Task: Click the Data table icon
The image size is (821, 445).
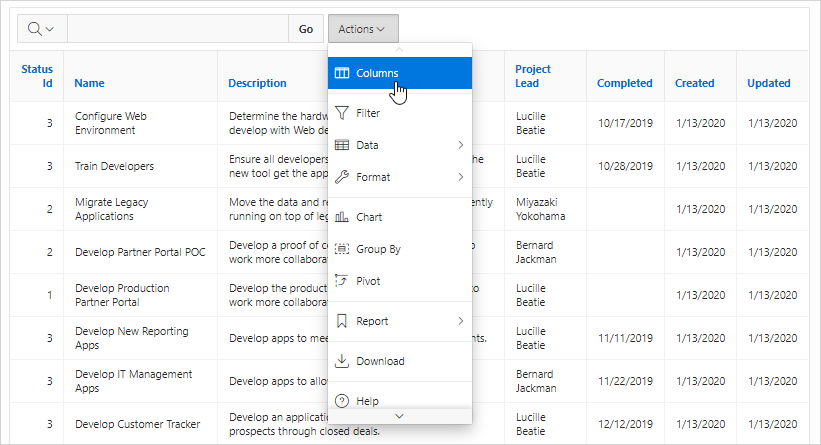Action: (342, 145)
